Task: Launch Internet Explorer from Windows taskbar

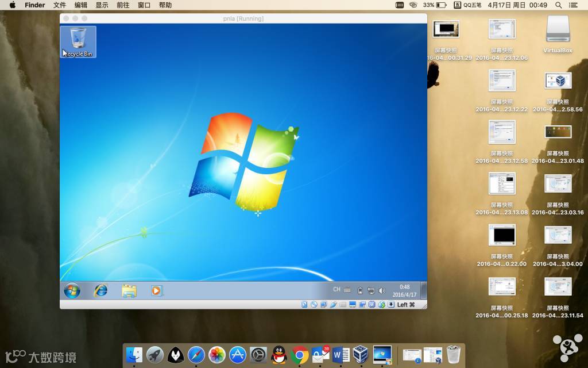Action: click(100, 290)
